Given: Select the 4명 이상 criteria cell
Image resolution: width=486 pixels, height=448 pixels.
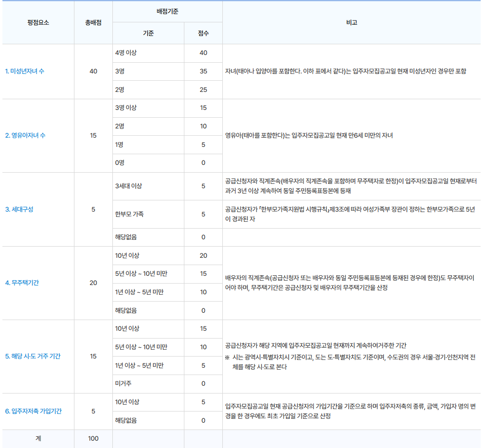Looking at the screenshot, I should (x=125, y=53).
